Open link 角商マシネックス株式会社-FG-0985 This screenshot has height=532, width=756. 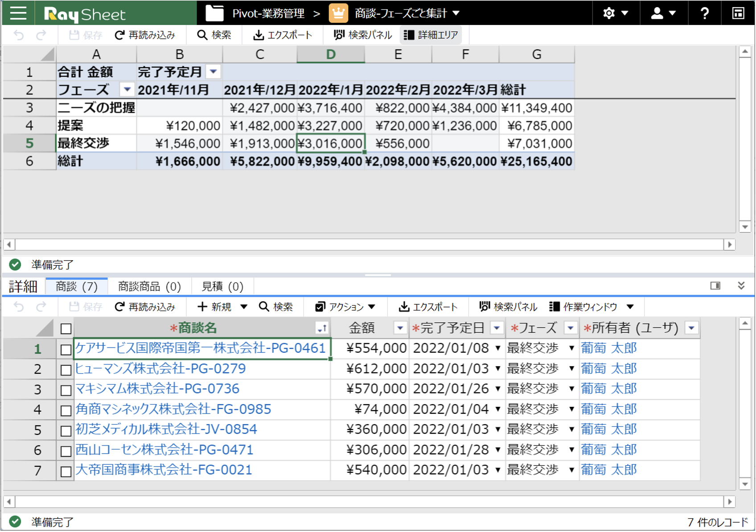pos(173,409)
